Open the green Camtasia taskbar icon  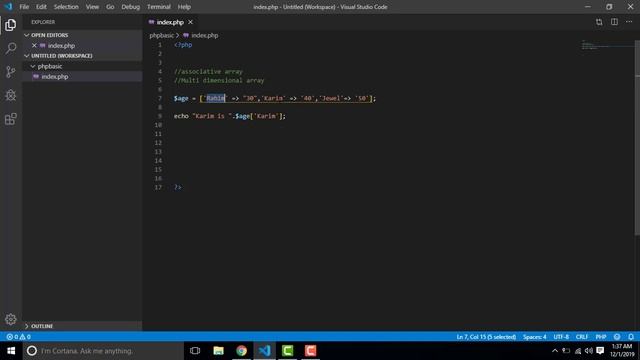(x=287, y=351)
